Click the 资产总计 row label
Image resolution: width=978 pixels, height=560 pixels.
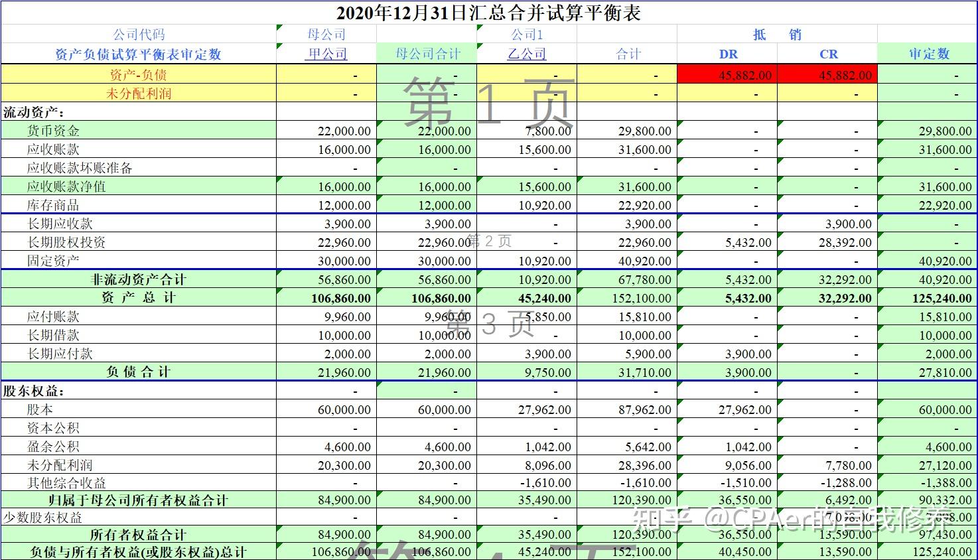coord(139,298)
